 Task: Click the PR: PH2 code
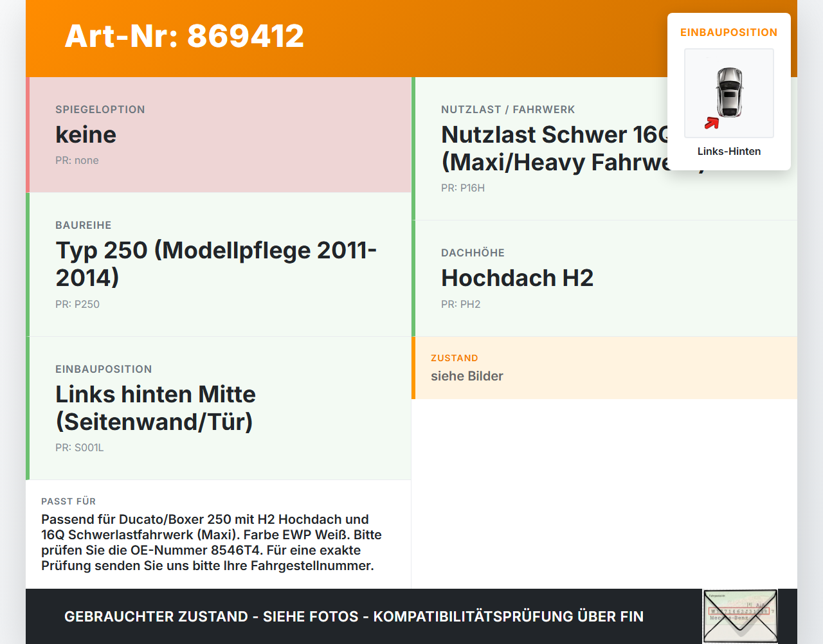click(461, 304)
